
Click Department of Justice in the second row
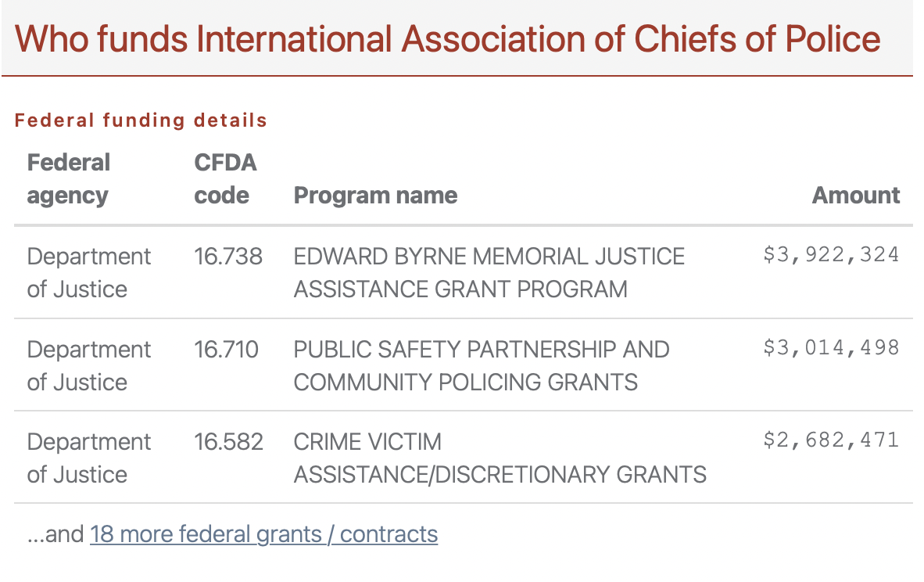pyautogui.click(x=89, y=366)
